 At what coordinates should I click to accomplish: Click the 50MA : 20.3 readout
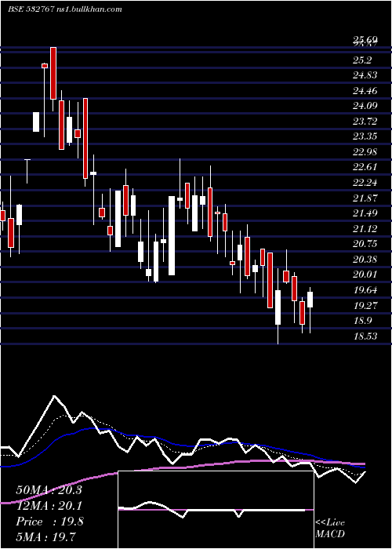[49, 490]
